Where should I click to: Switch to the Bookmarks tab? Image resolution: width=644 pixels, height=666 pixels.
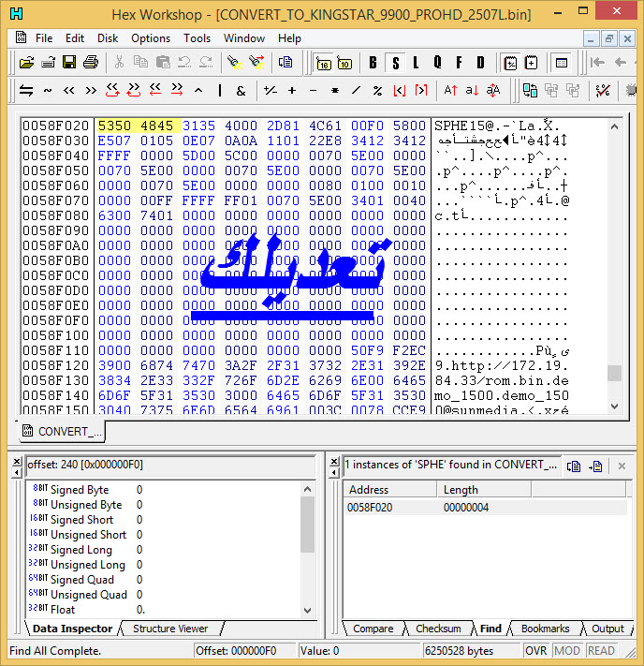(545, 629)
